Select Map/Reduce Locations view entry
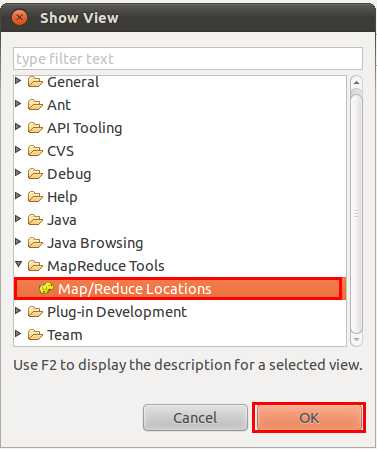377x449 pixels. (x=180, y=289)
